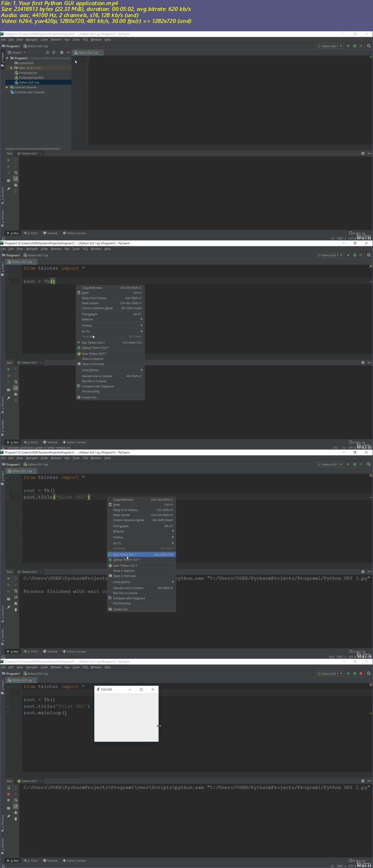The height and width of the screenshot is (868, 373).
Task: Expand the External Libraries node
Action: click(x=7, y=87)
